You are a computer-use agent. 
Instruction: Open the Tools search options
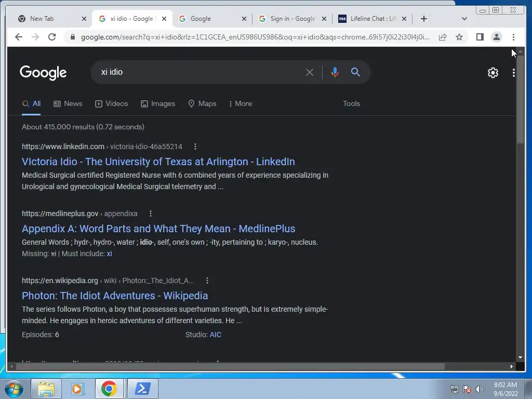coord(351,103)
